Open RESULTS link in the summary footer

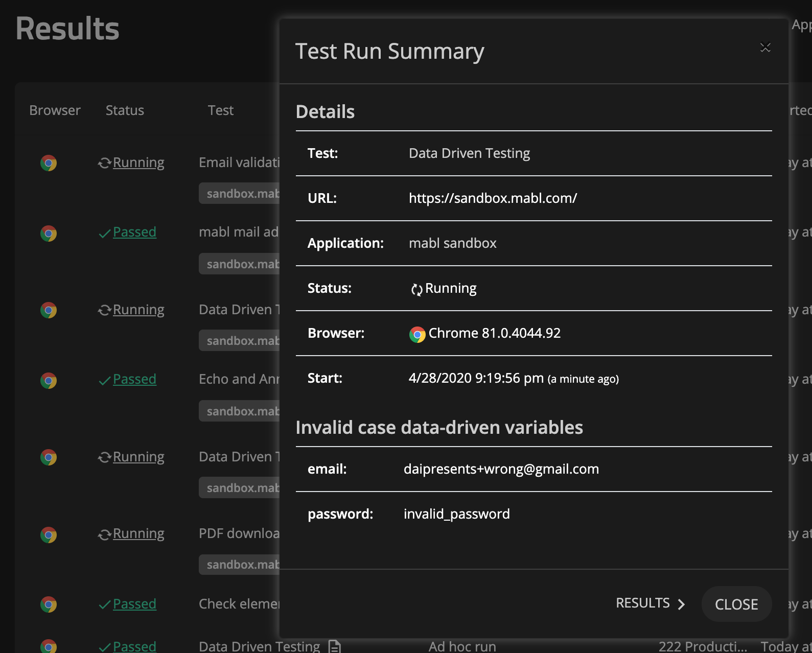coord(643,603)
